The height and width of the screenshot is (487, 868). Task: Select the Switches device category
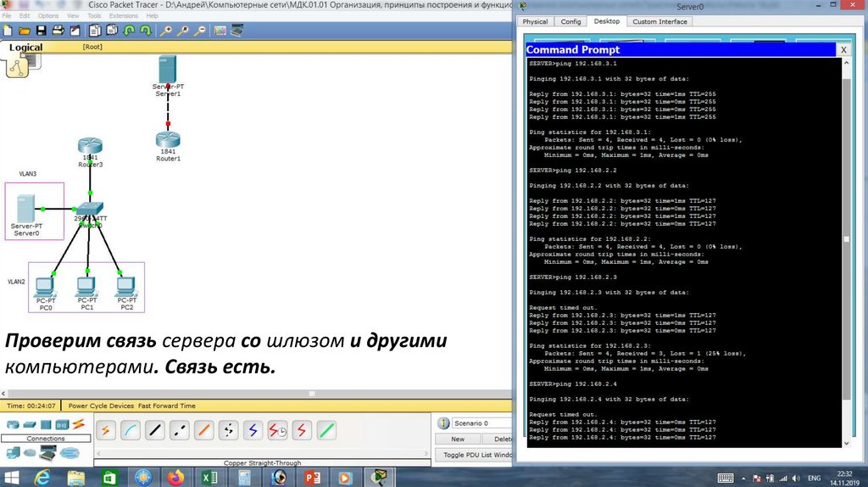[x=30, y=425]
